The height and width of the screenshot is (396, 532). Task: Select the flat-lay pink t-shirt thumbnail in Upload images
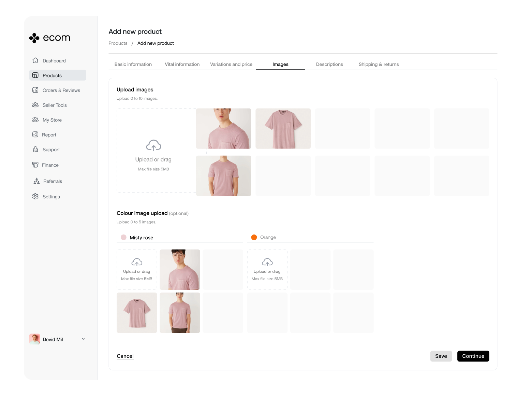click(283, 129)
